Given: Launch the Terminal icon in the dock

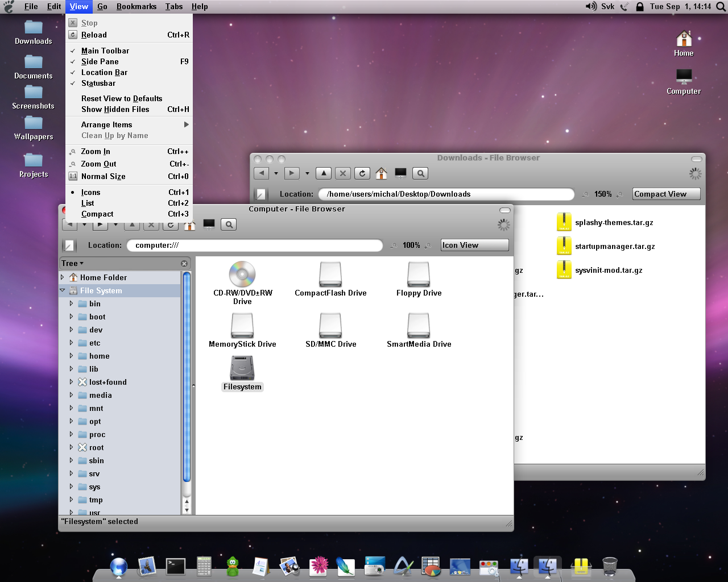Looking at the screenshot, I should click(x=176, y=566).
